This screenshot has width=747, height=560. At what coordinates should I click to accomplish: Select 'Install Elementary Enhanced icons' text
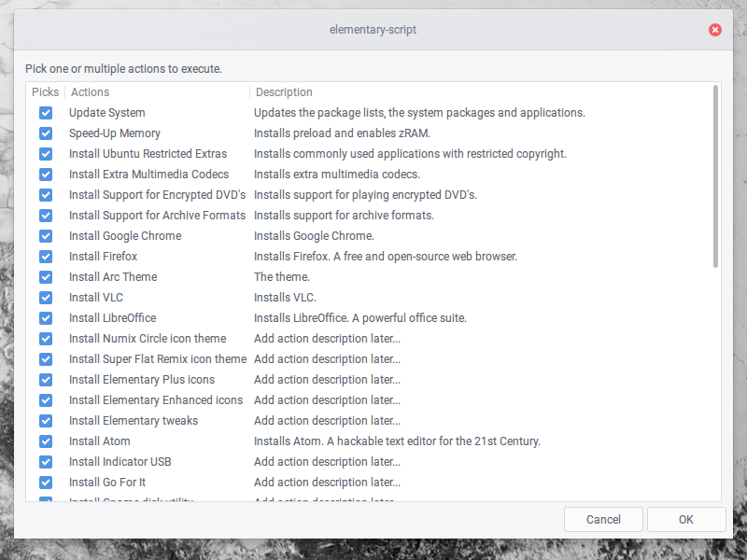(156, 400)
